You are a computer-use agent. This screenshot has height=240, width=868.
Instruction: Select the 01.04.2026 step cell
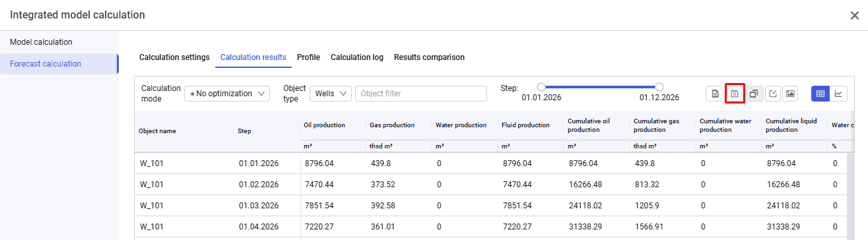coord(259,226)
